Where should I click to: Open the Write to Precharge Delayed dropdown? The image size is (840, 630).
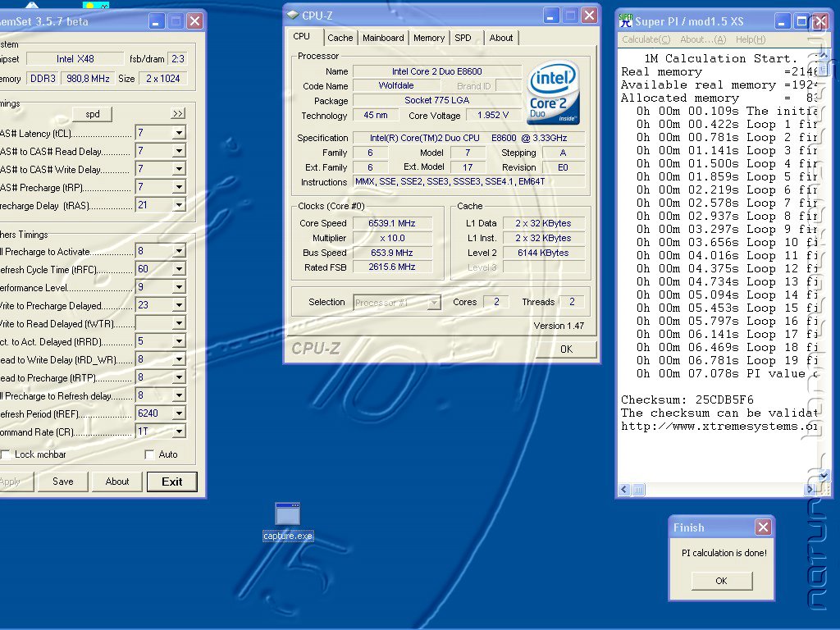179,305
